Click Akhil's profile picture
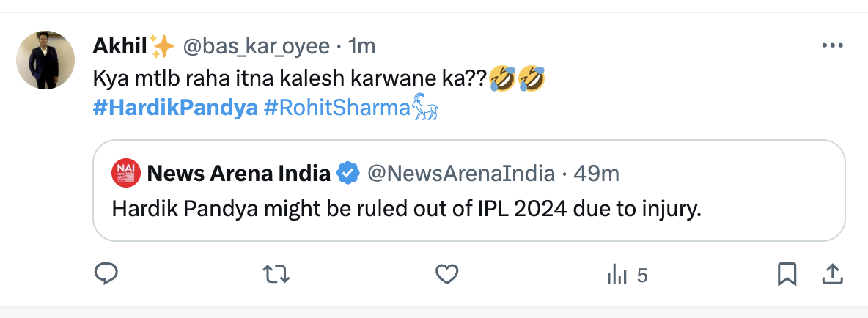This screenshot has width=868, height=318. 45,61
